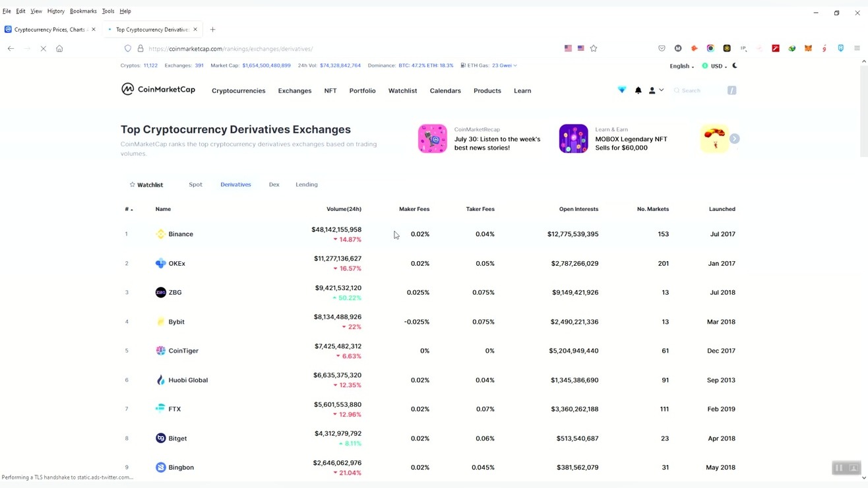Click the FTX exchange logo icon
The width and height of the screenshot is (868, 488).
coord(160,409)
